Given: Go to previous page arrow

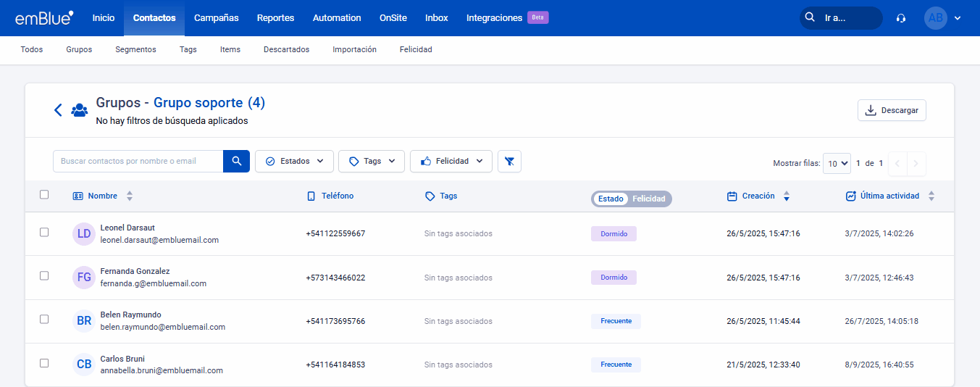Looking at the screenshot, I should [x=897, y=164].
